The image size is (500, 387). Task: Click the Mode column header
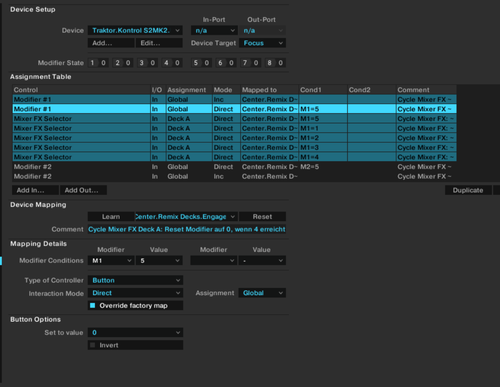pos(226,90)
